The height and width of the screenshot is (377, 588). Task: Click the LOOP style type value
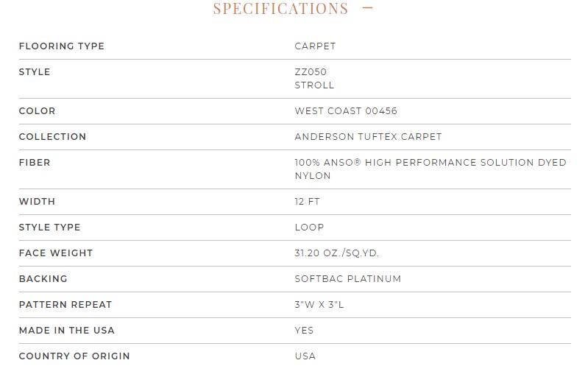tap(309, 228)
